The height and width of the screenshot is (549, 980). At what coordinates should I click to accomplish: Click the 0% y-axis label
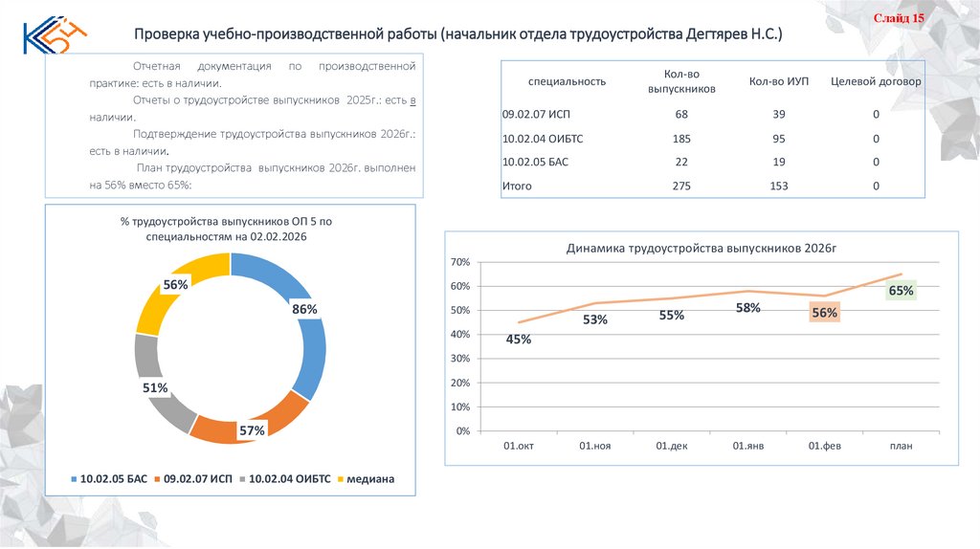click(x=462, y=431)
